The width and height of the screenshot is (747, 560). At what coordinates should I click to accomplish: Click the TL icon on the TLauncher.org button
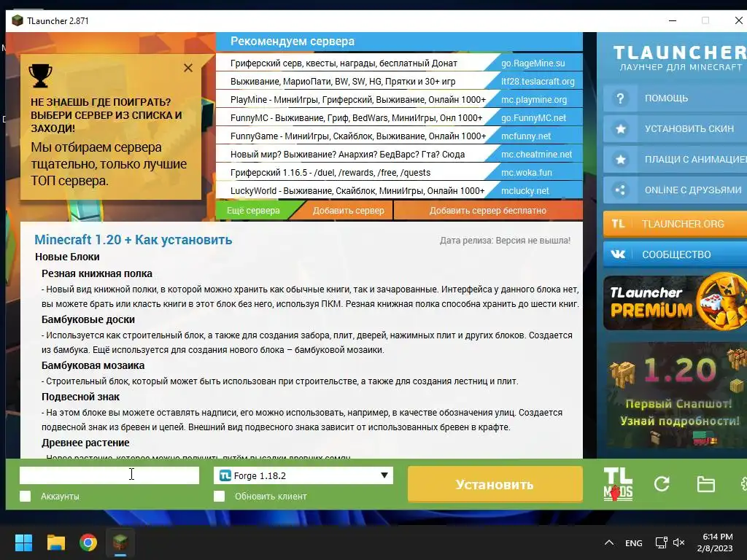tap(618, 224)
